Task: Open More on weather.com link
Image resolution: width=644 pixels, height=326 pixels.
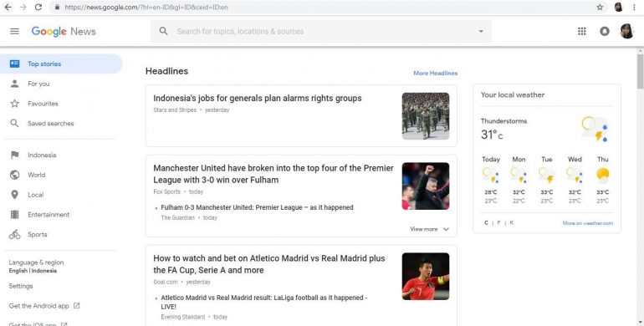Action: coord(588,223)
